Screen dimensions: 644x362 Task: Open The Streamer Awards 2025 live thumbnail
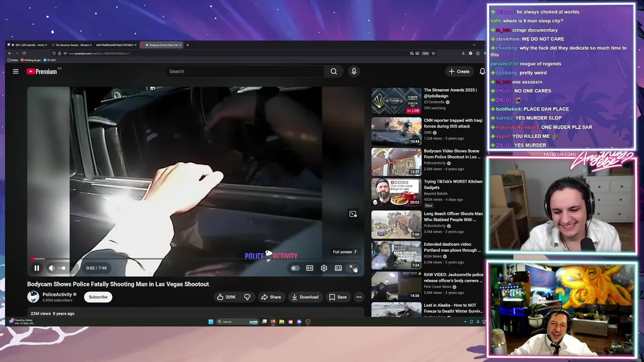396,101
